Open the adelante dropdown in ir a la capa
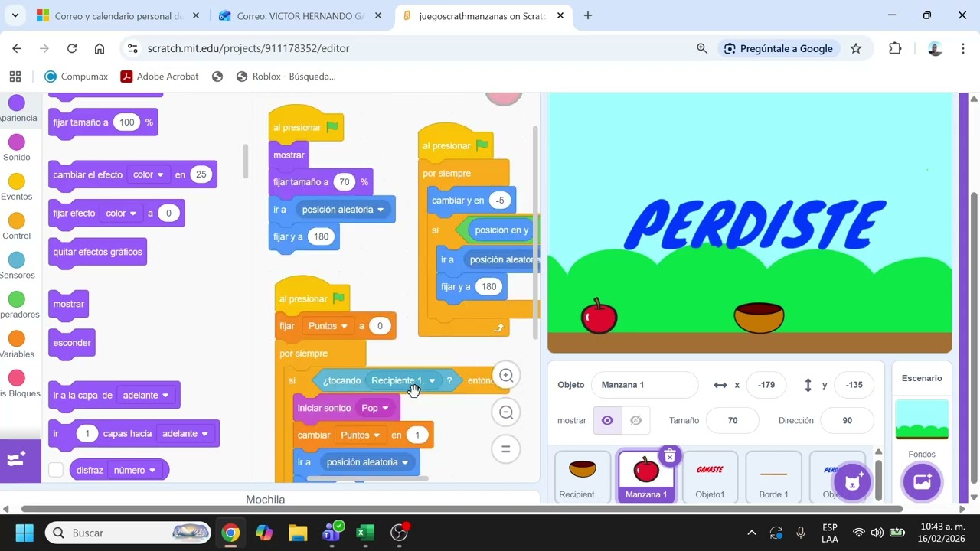980x551 pixels. coord(145,396)
